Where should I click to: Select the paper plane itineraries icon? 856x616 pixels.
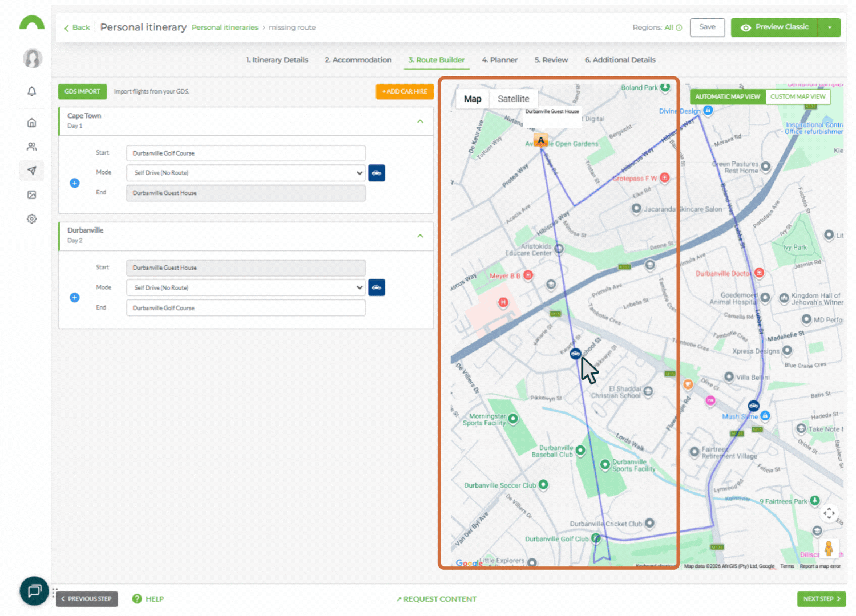tap(32, 171)
